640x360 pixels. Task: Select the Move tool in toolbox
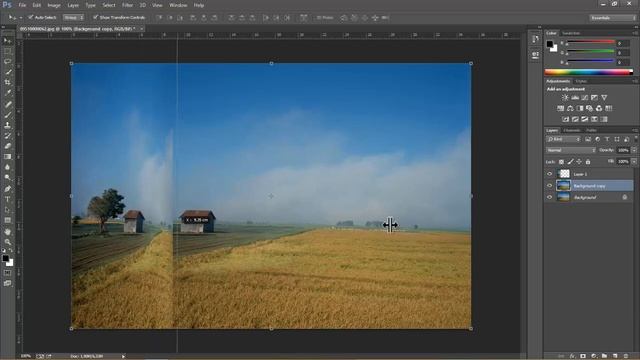[7, 40]
